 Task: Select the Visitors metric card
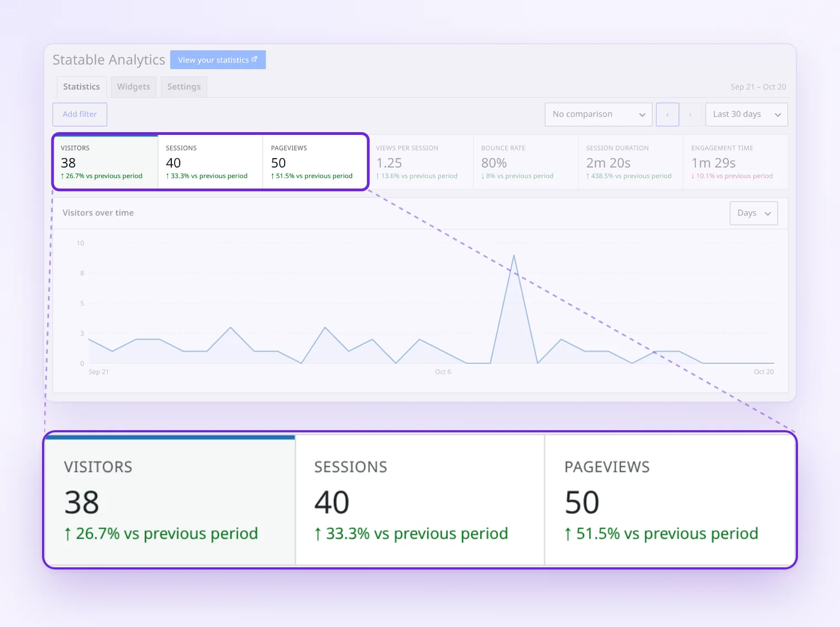[x=106, y=162]
